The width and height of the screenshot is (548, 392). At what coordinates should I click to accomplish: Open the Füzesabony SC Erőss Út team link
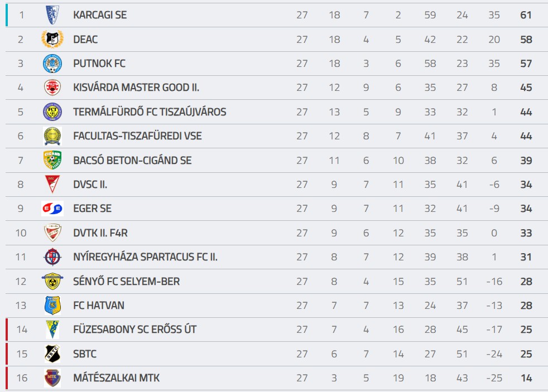pyautogui.click(x=134, y=329)
